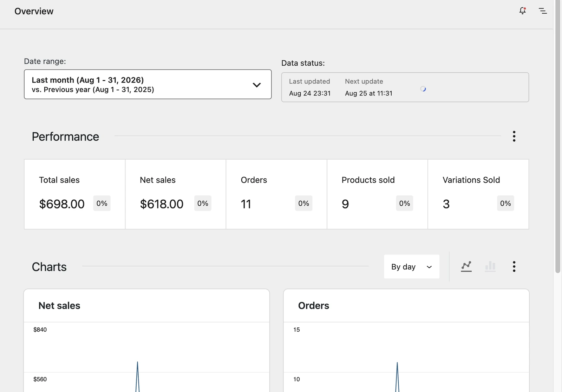Viewport: 562px width, 392px height.
Task: Click the Last updated Aug 24 23:31 text
Action: coord(310,87)
